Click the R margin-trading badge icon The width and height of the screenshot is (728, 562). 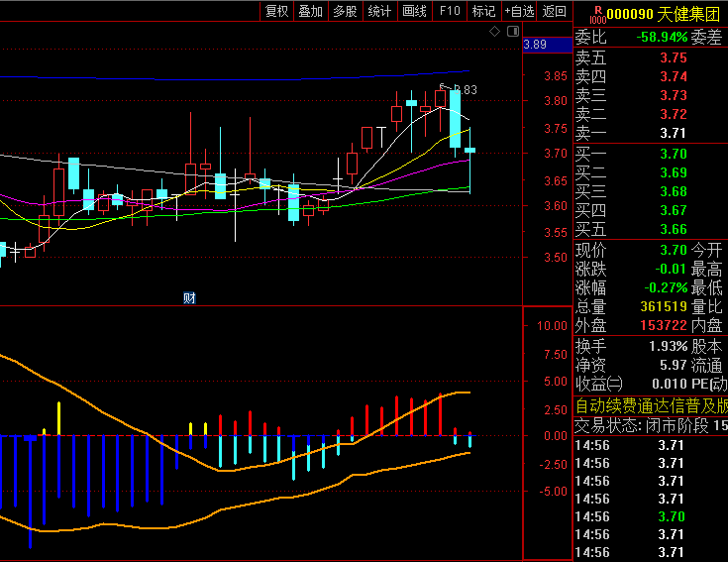coord(595,13)
